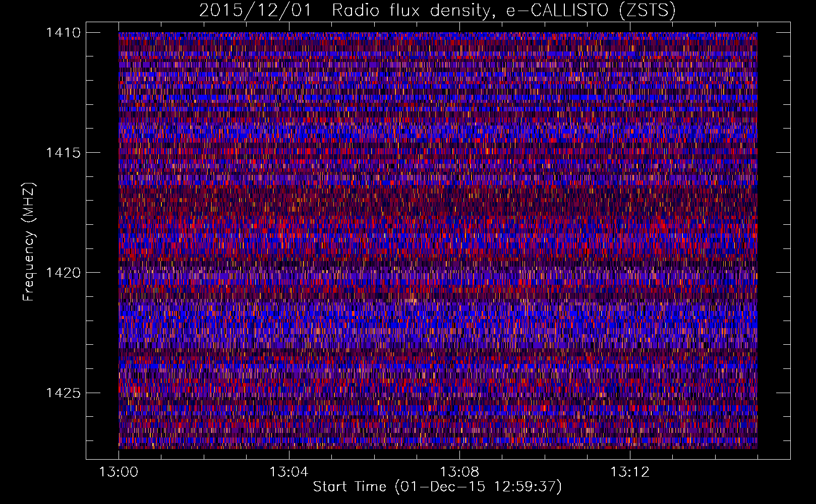This screenshot has height=504, width=816.
Task: Click the 13:04 time tick label
Action: click(289, 472)
